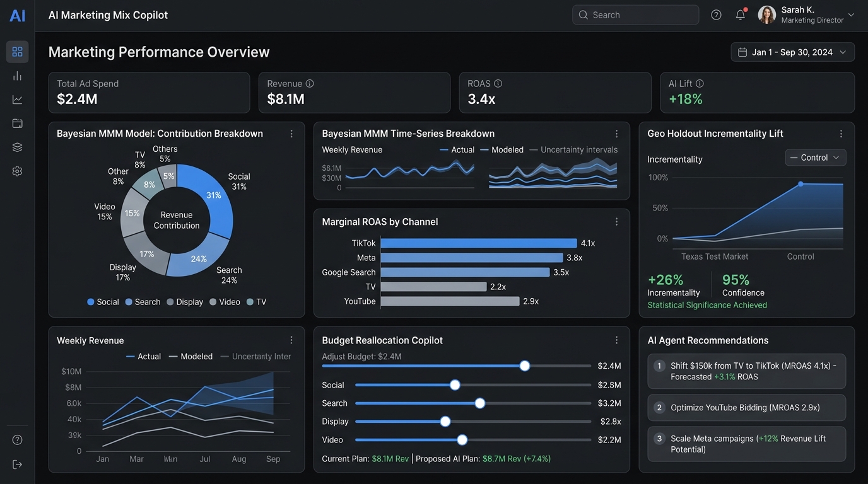Open Geo Holdout Incrementality Lift options menu

pyautogui.click(x=841, y=134)
